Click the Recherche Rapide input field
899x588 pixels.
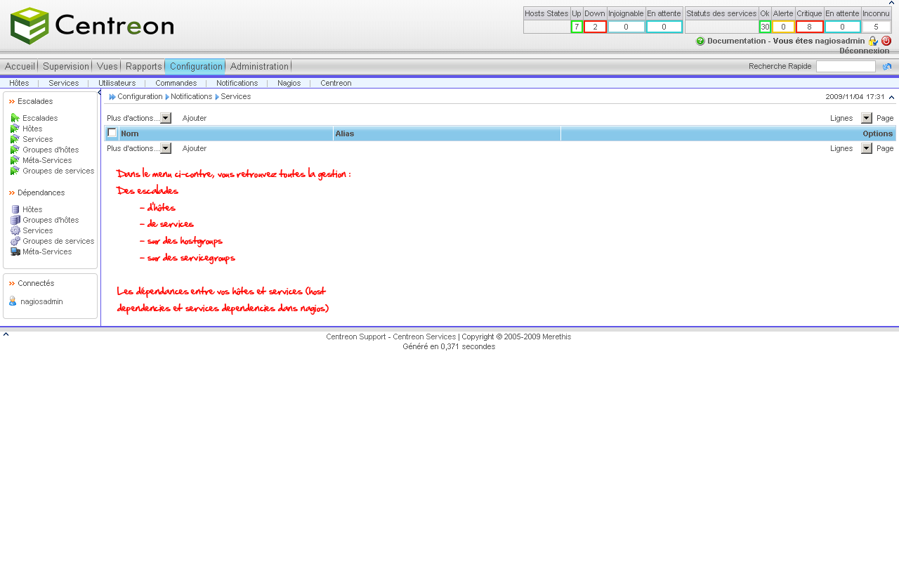pos(845,66)
